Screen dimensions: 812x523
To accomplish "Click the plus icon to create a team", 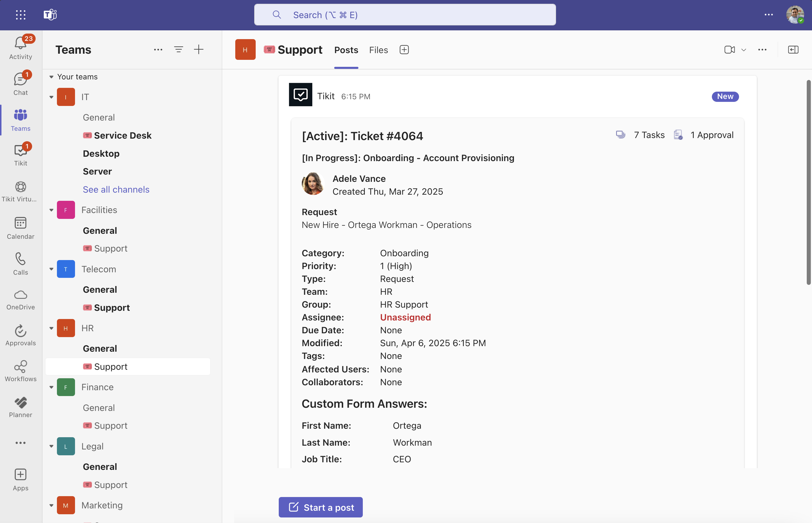I will (x=199, y=50).
